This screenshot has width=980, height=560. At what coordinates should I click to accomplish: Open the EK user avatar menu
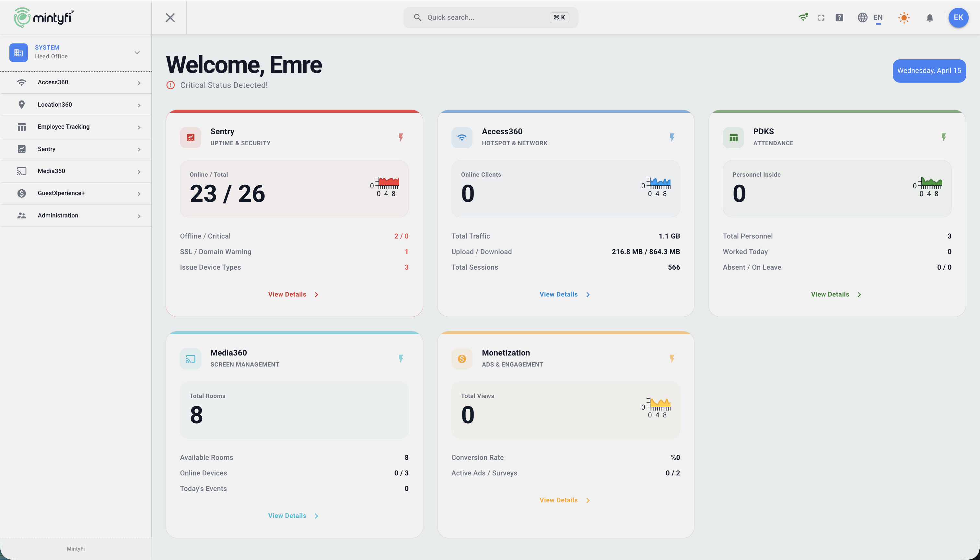[958, 18]
